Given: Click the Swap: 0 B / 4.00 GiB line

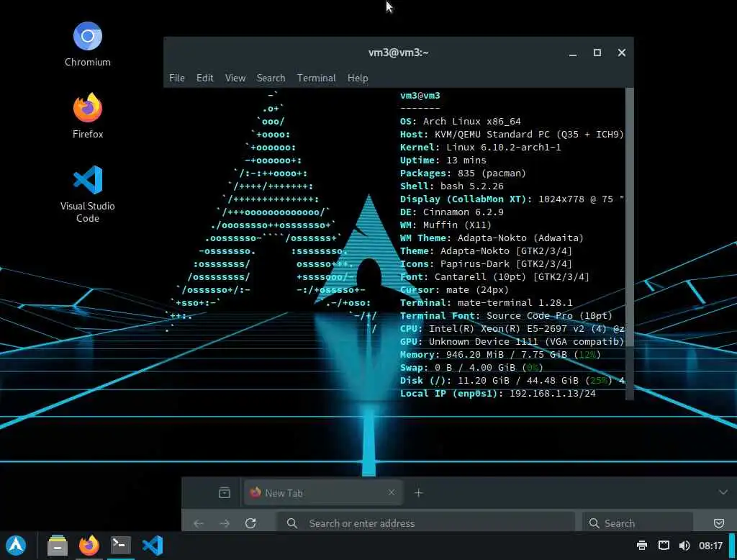Looking at the screenshot, I should click(471, 367).
